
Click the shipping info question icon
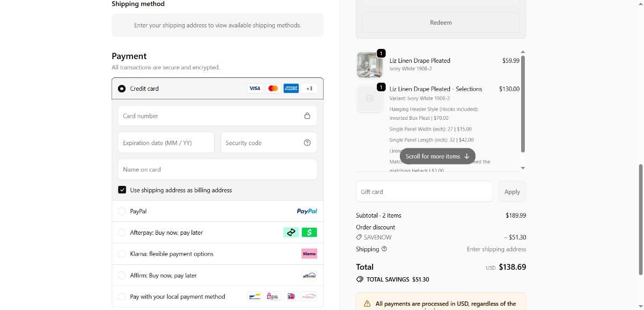tap(384, 249)
